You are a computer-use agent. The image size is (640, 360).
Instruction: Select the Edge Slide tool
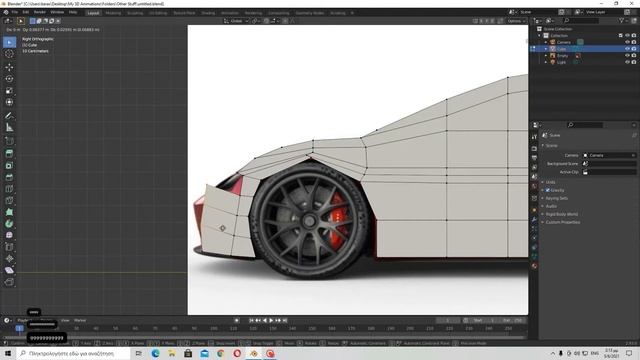pyautogui.click(x=9, y=247)
